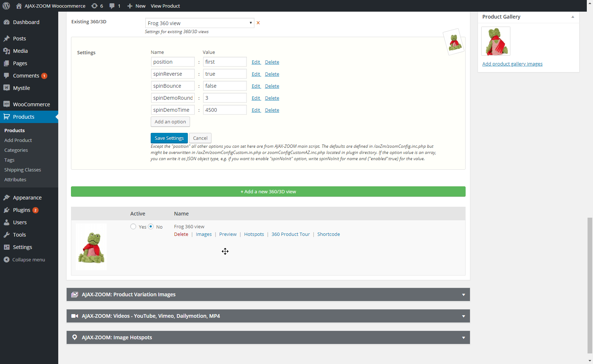Screen dimensions: 593x364
Task: Open Add Product submenu item
Action: coord(18,140)
